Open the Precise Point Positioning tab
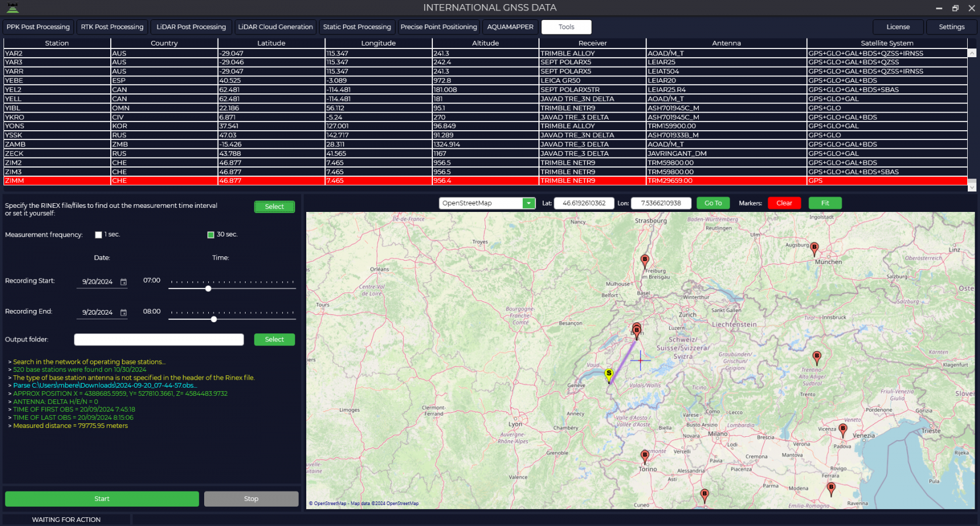 point(439,27)
